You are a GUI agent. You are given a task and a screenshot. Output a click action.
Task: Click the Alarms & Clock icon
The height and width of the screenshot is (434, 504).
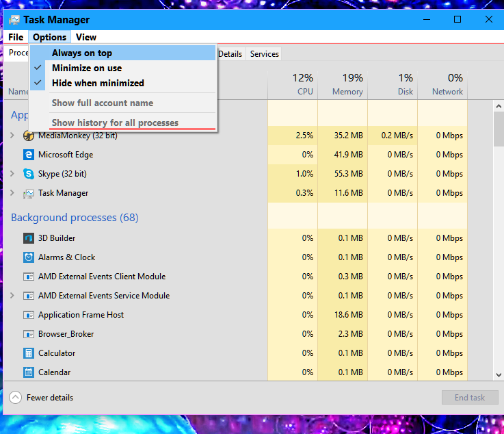pos(29,257)
